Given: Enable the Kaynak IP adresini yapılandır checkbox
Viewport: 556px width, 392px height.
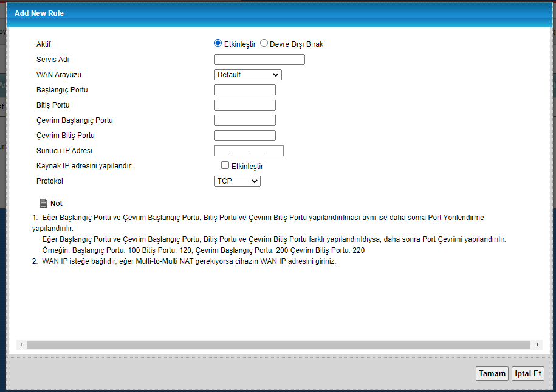Looking at the screenshot, I should (225, 165).
